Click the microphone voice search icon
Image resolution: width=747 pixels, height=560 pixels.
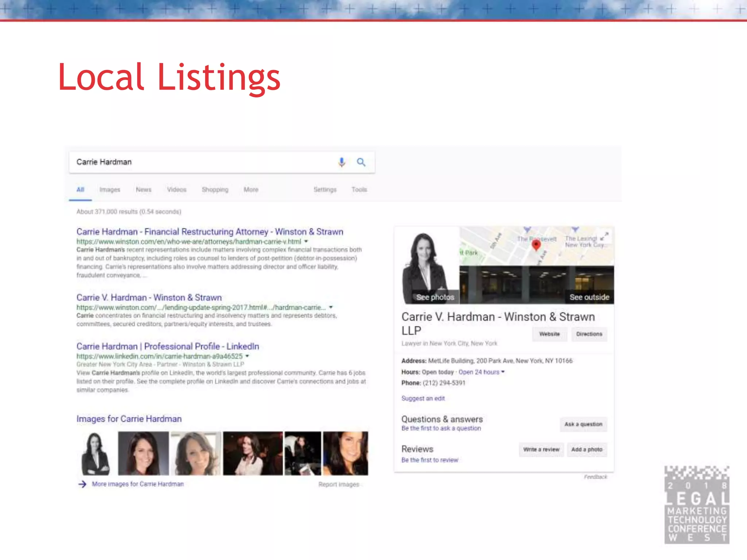(x=341, y=162)
